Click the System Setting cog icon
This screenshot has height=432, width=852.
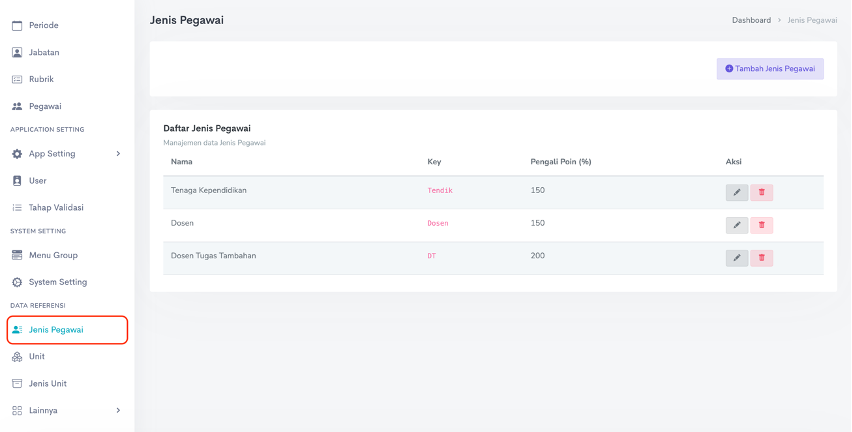tap(17, 282)
